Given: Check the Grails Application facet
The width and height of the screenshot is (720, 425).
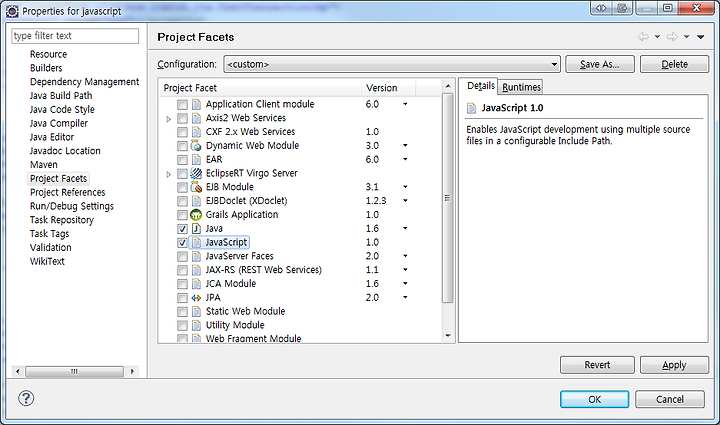Looking at the screenshot, I should tap(182, 215).
